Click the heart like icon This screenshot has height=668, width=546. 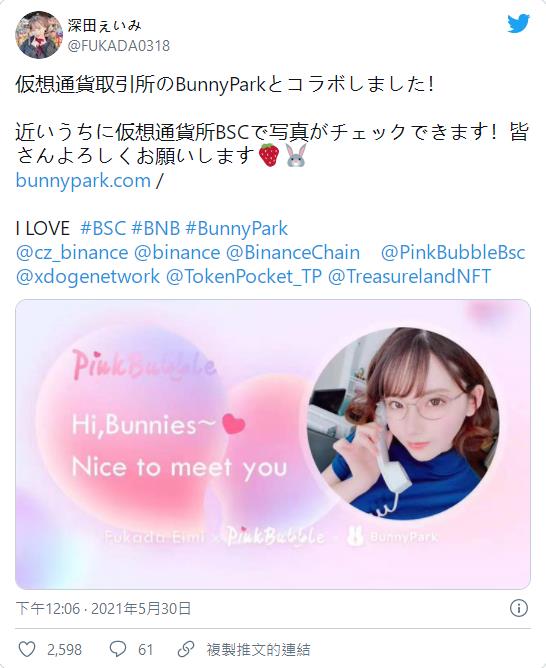[x=27, y=649]
